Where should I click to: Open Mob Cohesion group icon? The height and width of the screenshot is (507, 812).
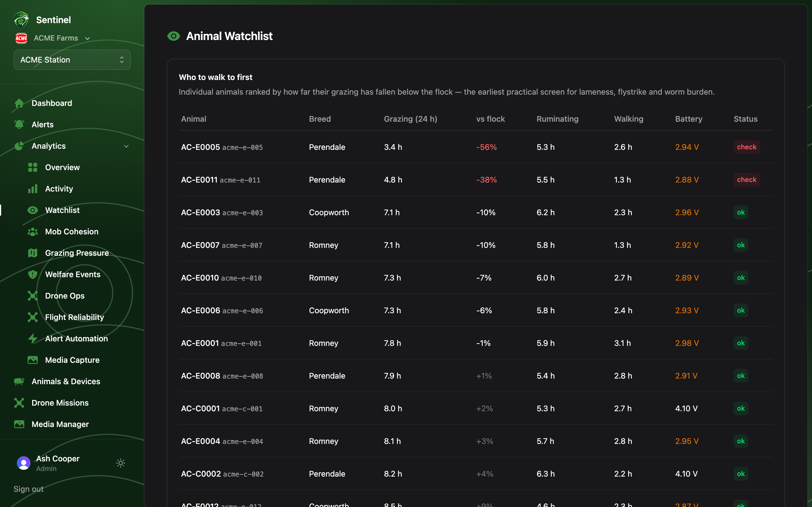(x=32, y=232)
